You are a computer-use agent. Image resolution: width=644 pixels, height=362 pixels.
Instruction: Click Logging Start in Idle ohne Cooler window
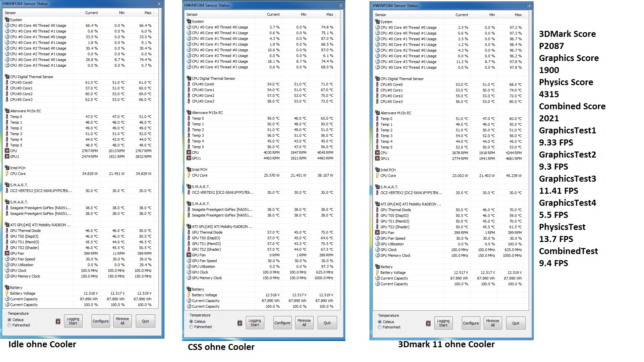(73, 321)
